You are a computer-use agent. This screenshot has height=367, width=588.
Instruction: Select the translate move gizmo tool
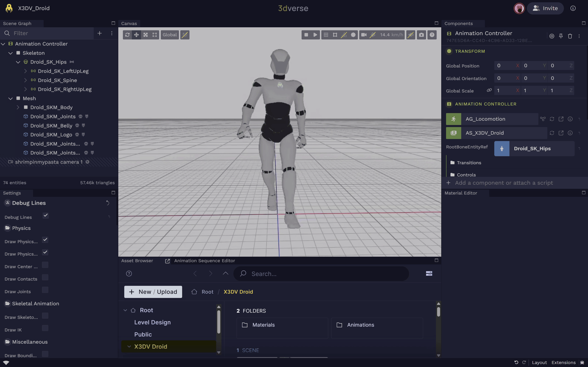[136, 35]
